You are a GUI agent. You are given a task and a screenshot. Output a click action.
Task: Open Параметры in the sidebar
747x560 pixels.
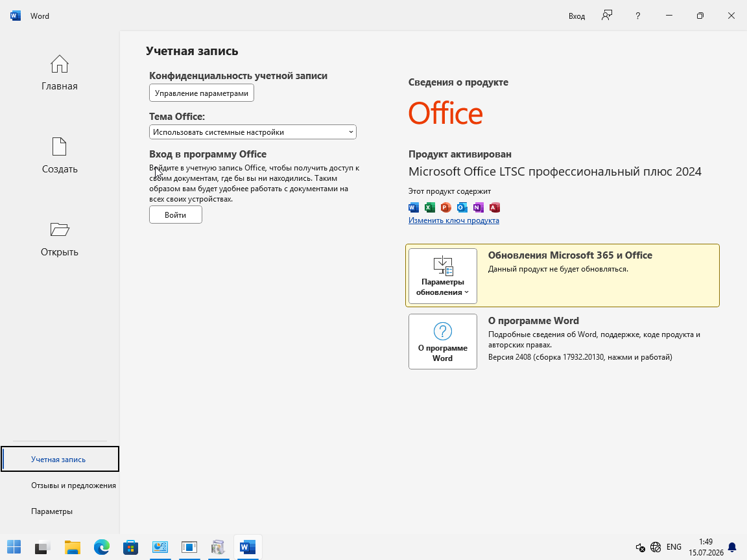(x=52, y=511)
